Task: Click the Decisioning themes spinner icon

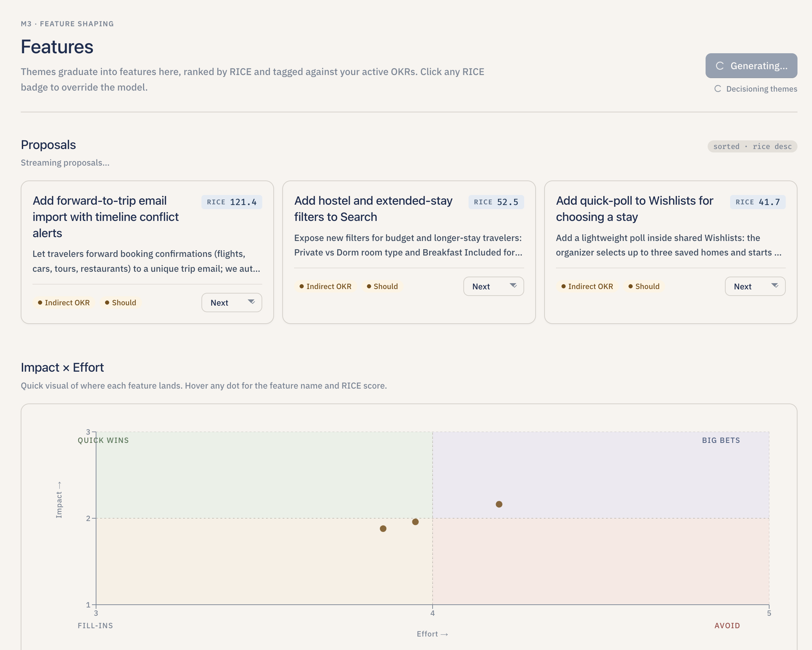Action: 717,89
